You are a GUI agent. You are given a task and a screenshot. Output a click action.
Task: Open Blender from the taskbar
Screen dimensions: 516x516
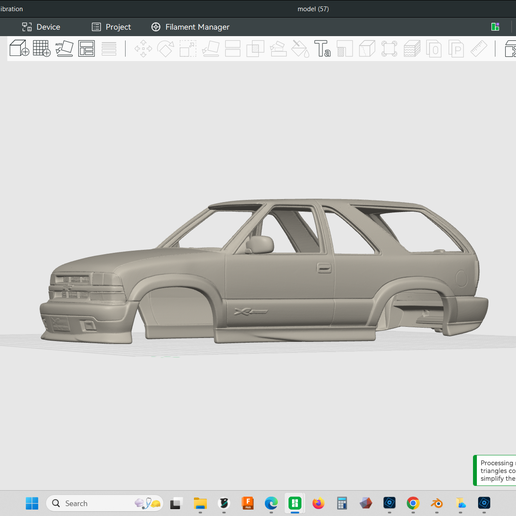[437, 503]
